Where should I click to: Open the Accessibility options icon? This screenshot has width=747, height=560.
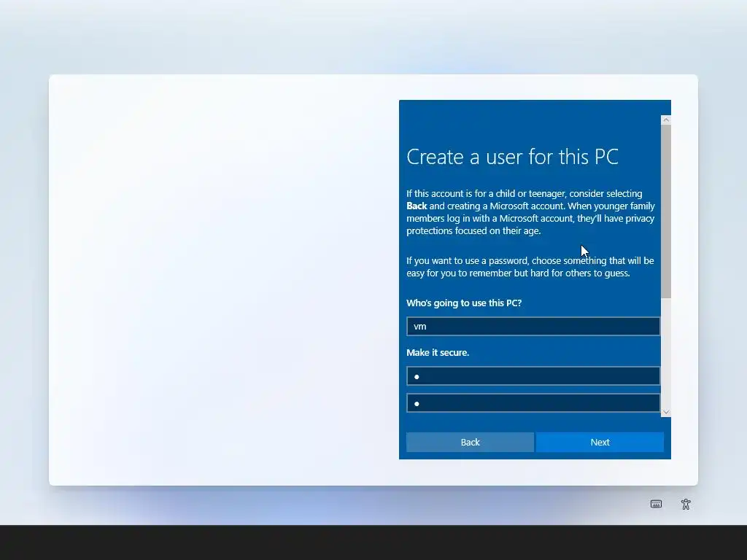click(686, 504)
